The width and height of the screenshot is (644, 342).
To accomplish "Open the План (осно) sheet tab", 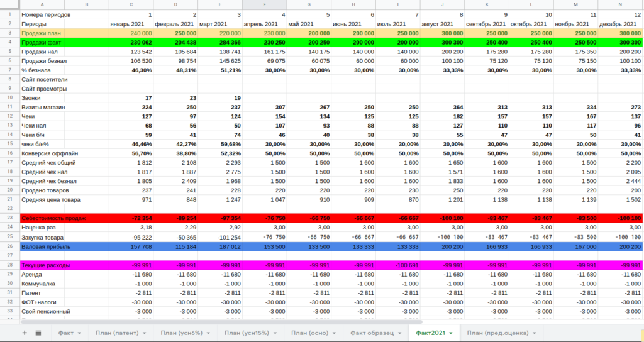I will (x=309, y=333).
